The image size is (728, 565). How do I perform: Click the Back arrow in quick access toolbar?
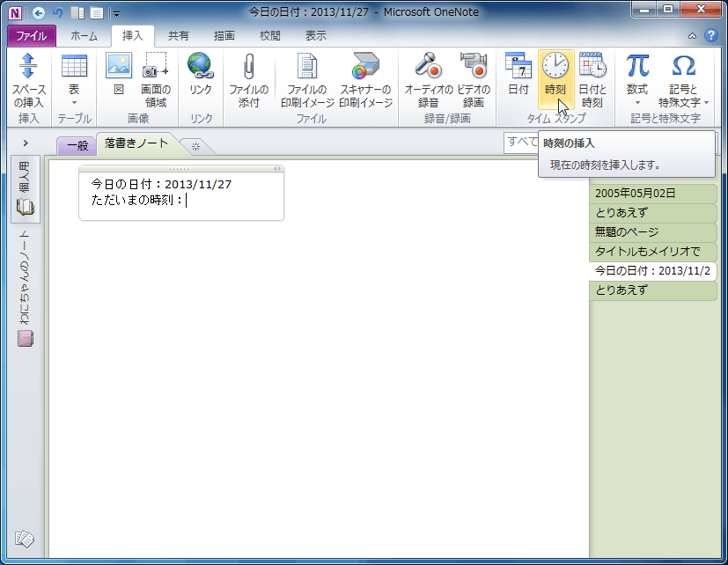click(x=39, y=13)
